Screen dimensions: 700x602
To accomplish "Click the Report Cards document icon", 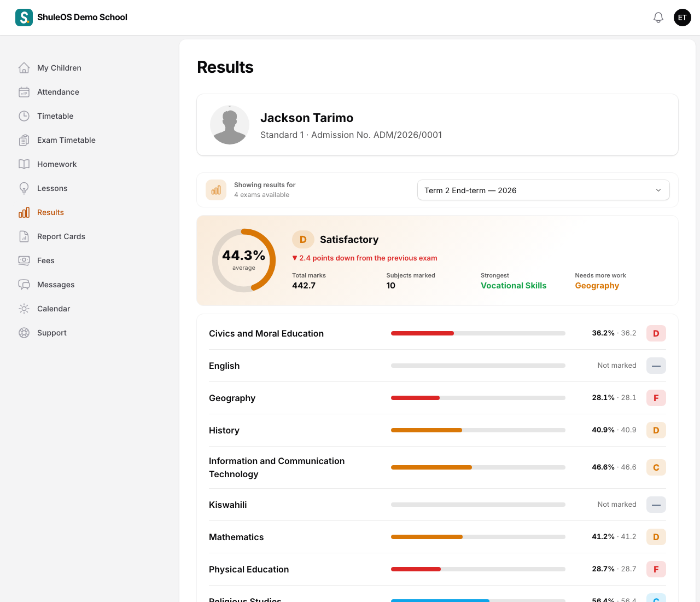I will tap(24, 236).
